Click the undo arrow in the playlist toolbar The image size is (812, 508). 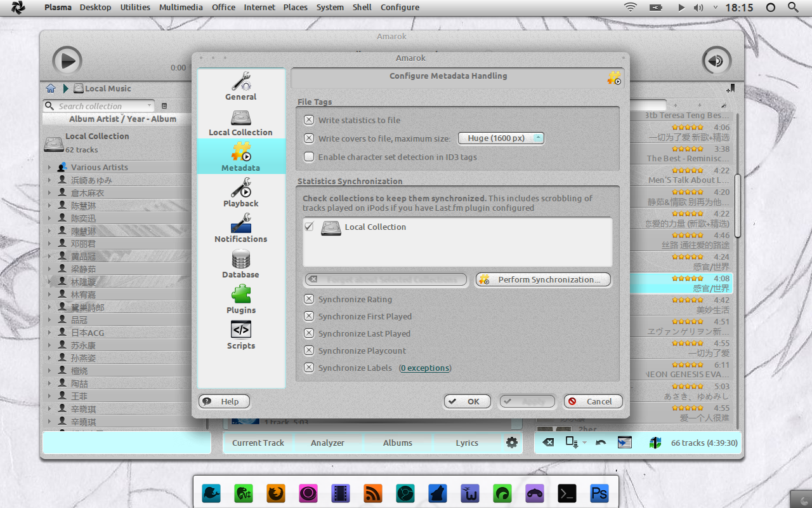click(x=601, y=443)
